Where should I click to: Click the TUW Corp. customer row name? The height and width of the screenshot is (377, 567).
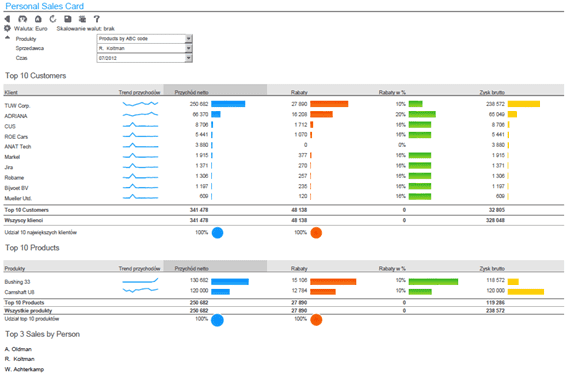point(17,106)
